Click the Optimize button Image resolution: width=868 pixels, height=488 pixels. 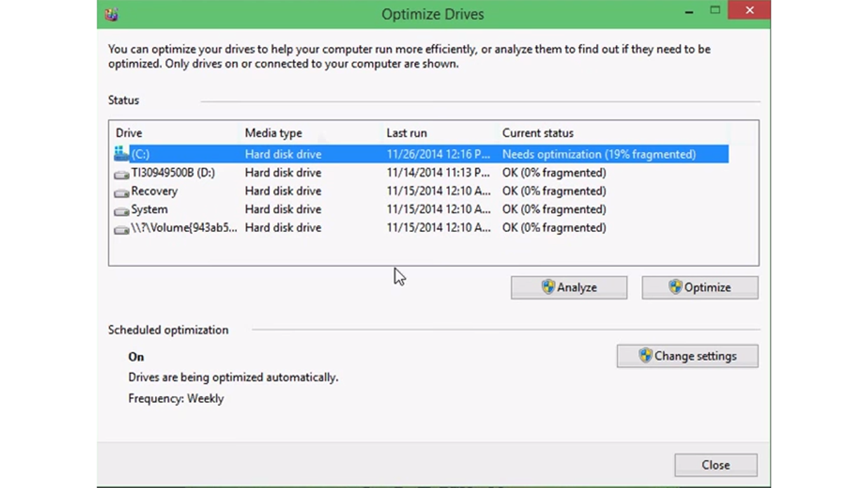point(700,287)
